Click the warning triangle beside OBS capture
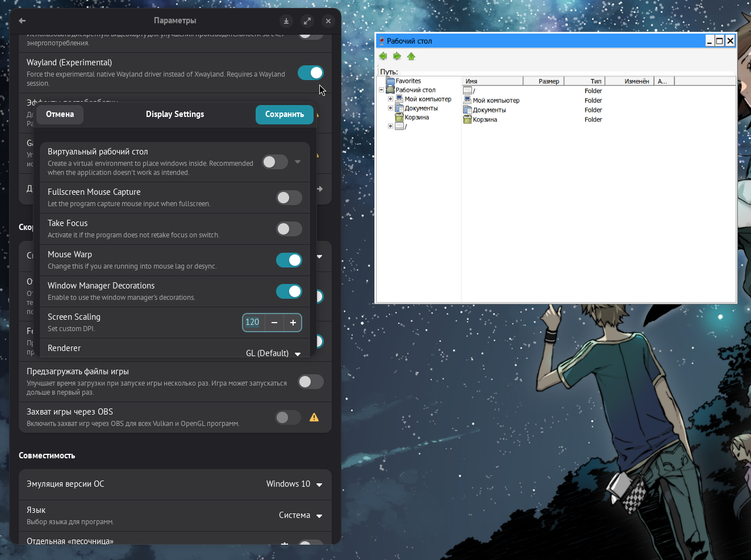Image resolution: width=751 pixels, height=560 pixels. click(x=314, y=417)
